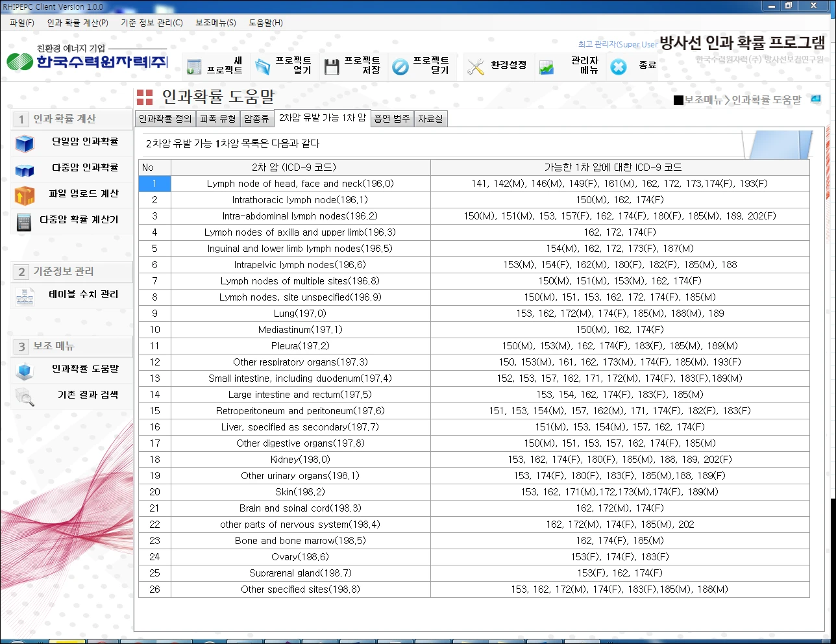Switch to the 자료실 tab
836x644 pixels.
tap(430, 119)
